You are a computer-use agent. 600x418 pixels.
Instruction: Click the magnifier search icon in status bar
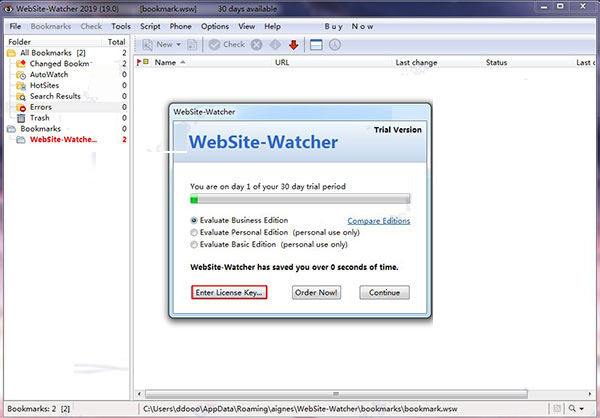pyautogui.click(x=572, y=409)
